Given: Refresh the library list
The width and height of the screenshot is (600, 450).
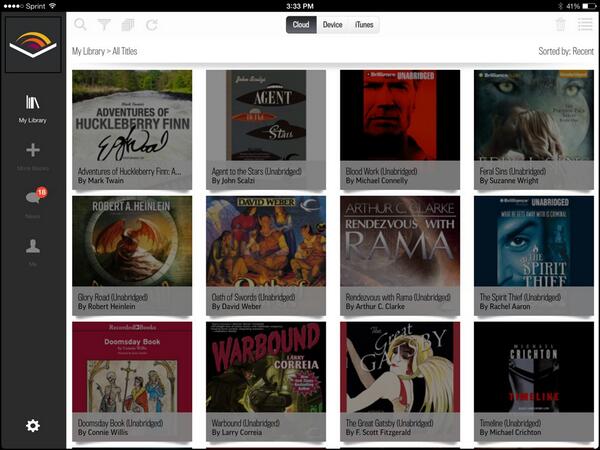Looking at the screenshot, I should pos(152,25).
